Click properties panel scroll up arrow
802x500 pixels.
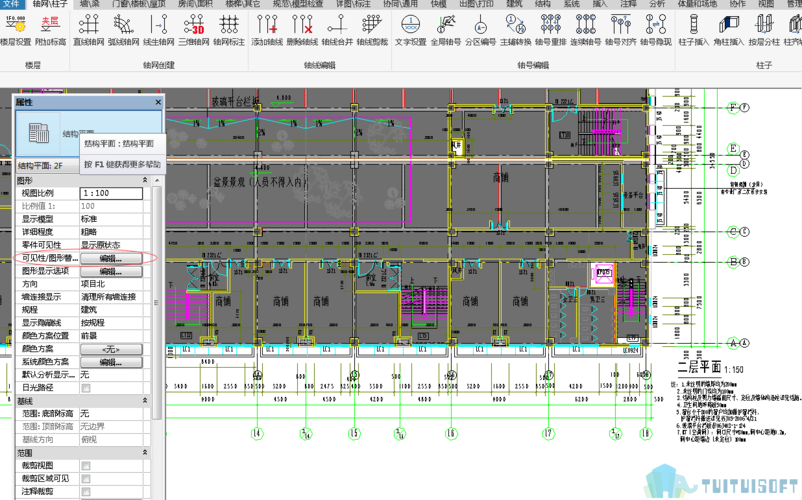coord(157,180)
